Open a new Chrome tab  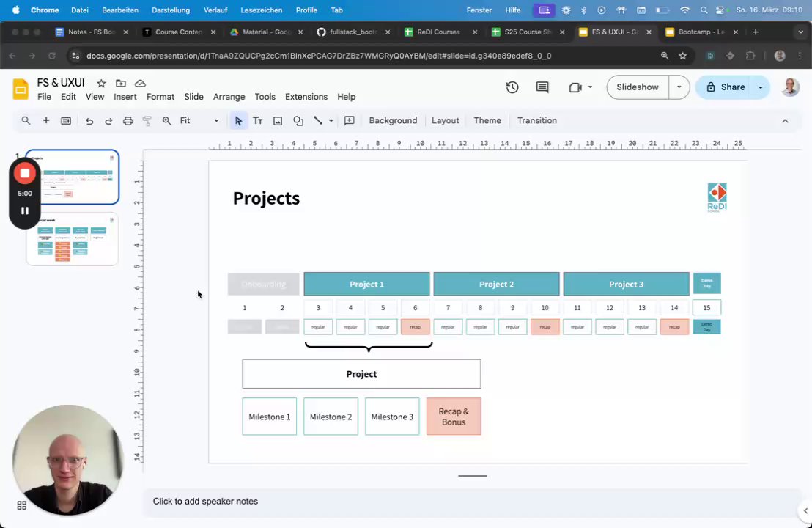(756, 32)
